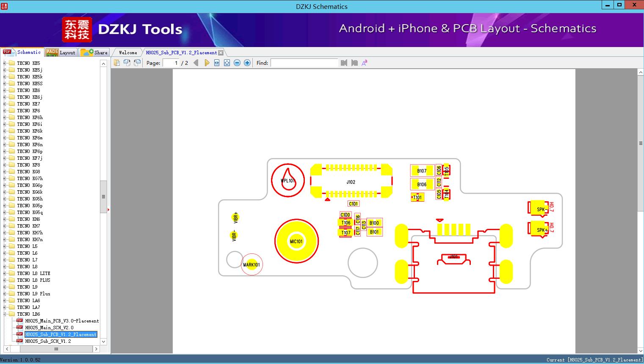Screen dimensions: 644x364
Task: Click the SPK+ pad on PCB
Action: (x=538, y=228)
